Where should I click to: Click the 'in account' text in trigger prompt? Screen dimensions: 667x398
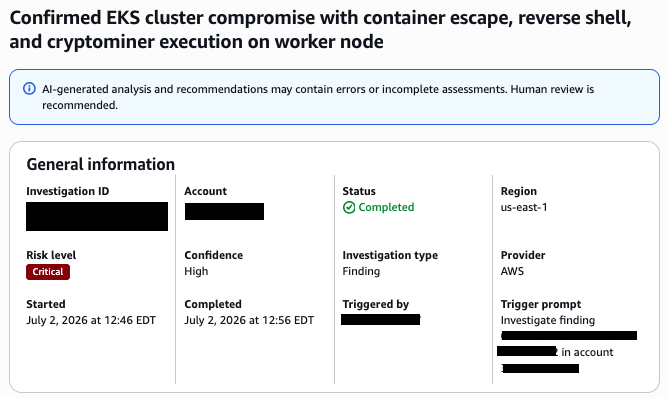coord(587,352)
